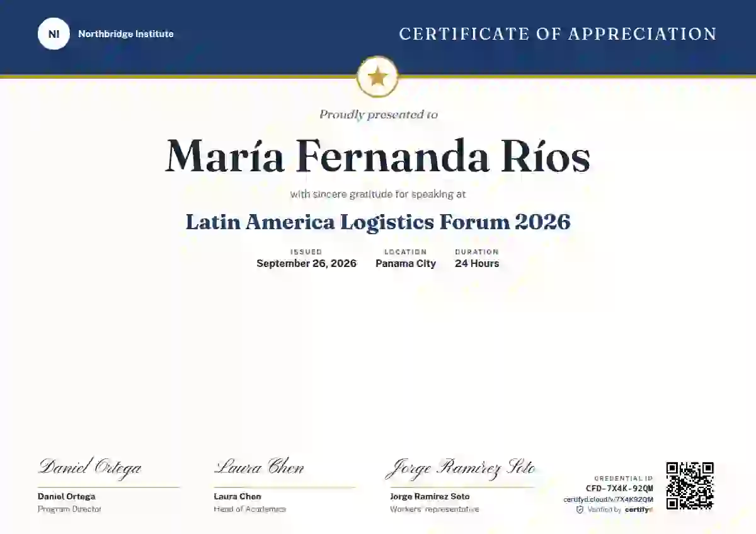The image size is (756, 534).
Task: Open the certifyd.cloud verification link
Action: [x=608, y=499]
